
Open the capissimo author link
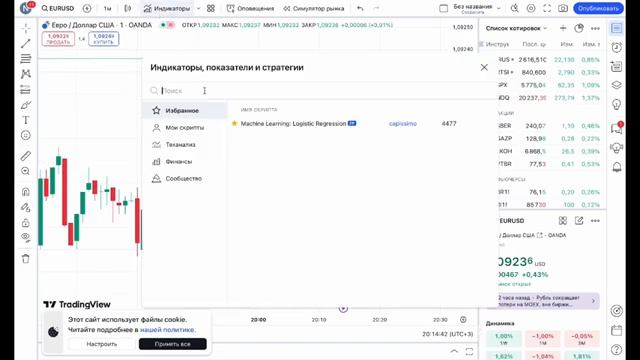click(x=403, y=124)
